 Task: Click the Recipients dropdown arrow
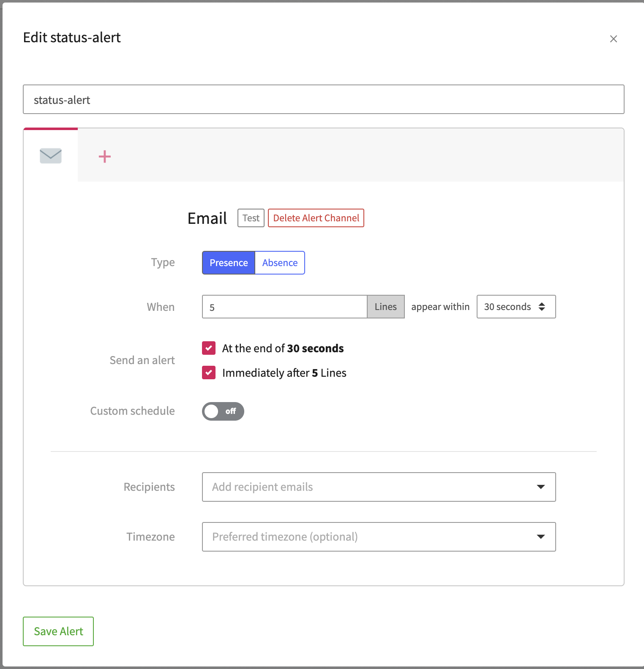tap(540, 487)
